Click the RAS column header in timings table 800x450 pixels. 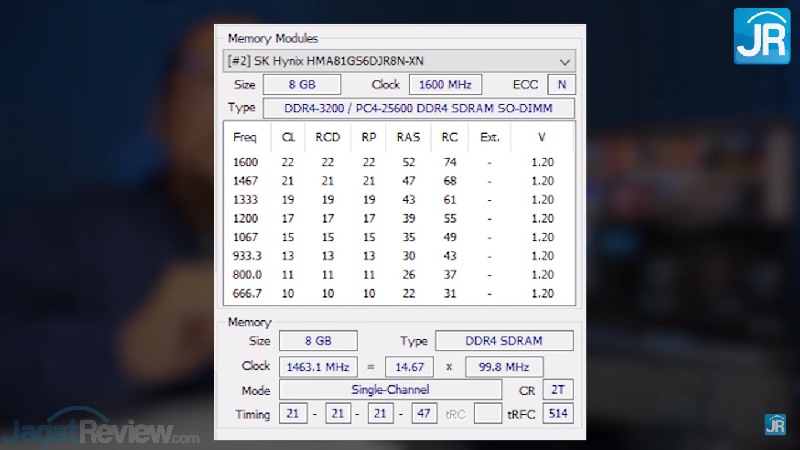tap(408, 137)
